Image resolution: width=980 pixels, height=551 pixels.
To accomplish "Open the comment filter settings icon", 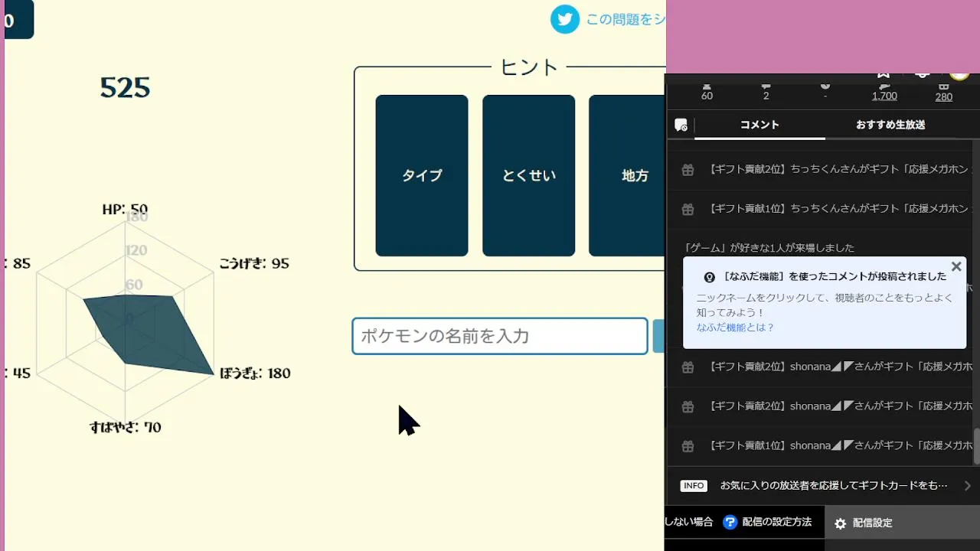I will 681,125.
